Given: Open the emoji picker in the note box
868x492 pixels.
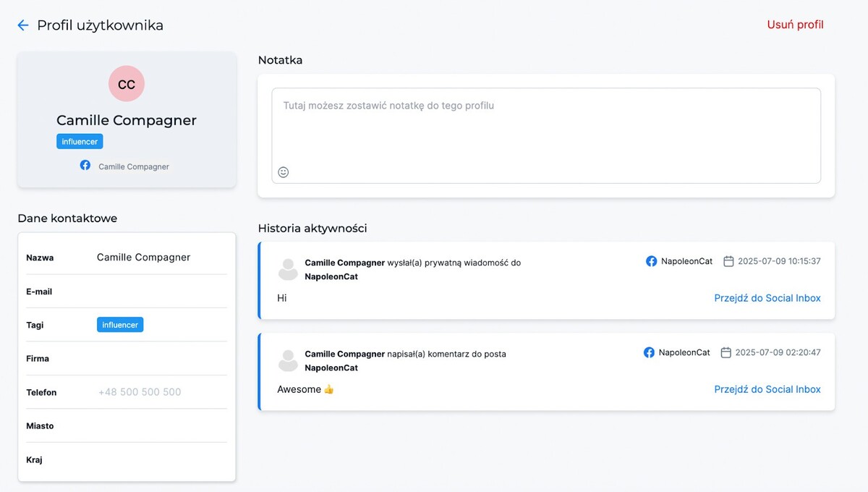Looking at the screenshot, I should 284,172.
